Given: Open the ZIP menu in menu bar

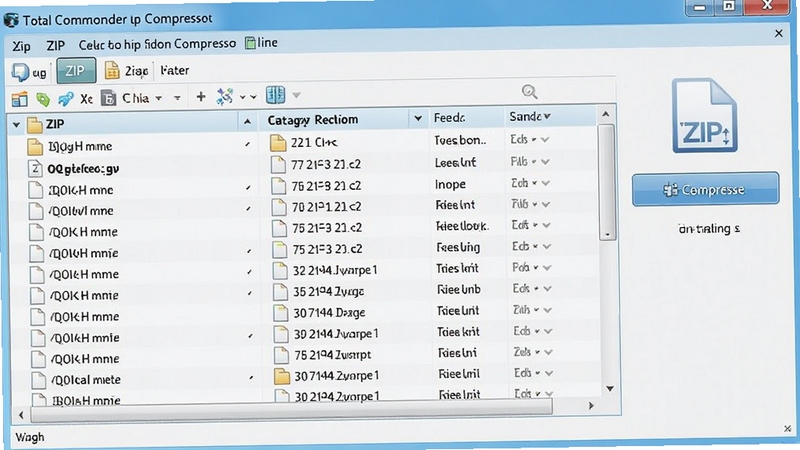Looking at the screenshot, I should point(55,45).
